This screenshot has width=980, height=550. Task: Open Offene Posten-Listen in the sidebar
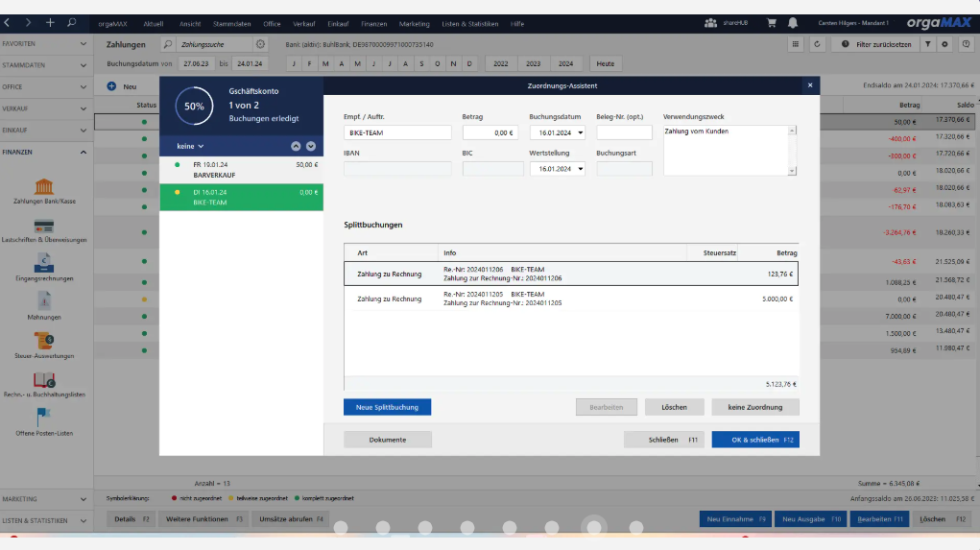click(44, 422)
